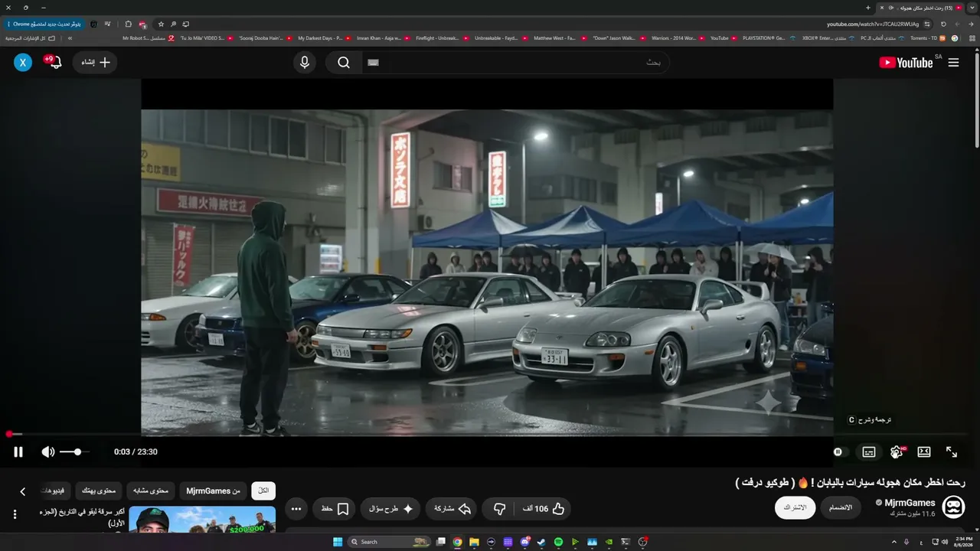Open the Windows Start menu

coord(337,542)
